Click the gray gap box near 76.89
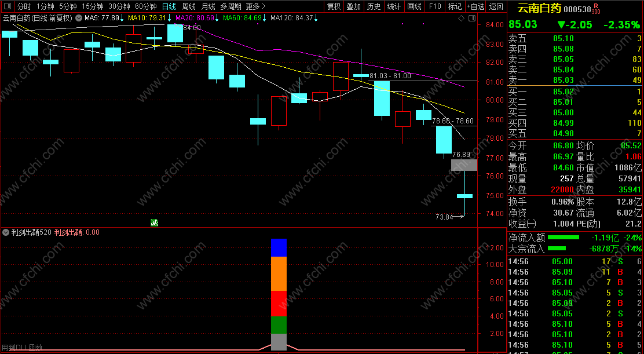 [x=464, y=165]
